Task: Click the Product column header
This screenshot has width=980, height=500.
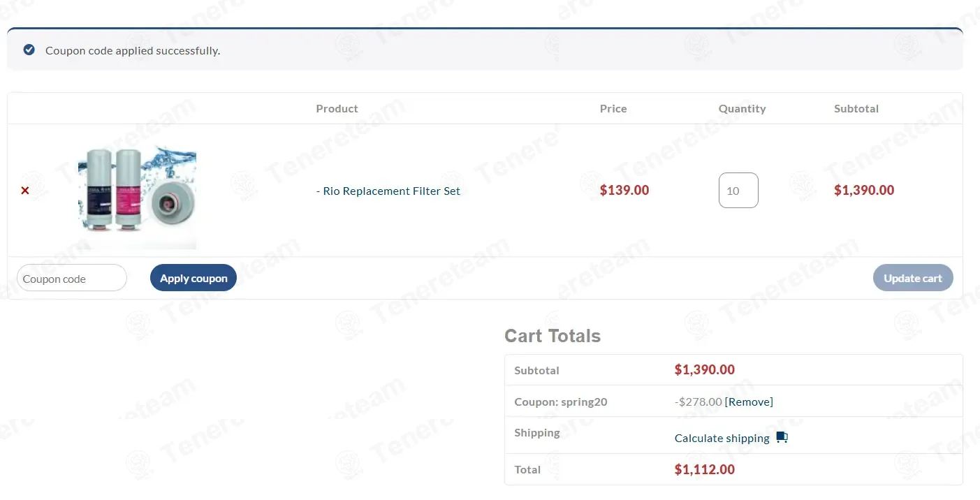Action: (337, 109)
